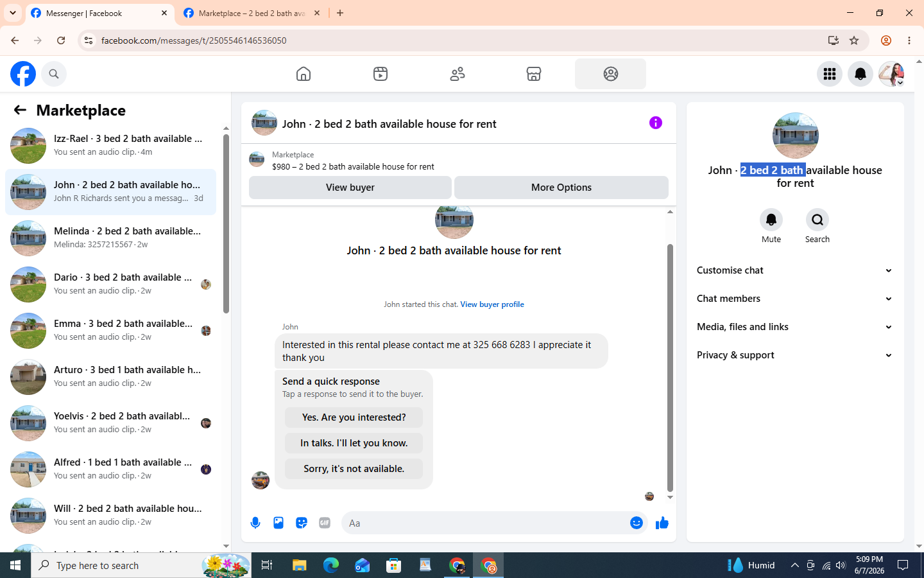Open Melinda 2 bed 2 bath chat

(x=111, y=238)
